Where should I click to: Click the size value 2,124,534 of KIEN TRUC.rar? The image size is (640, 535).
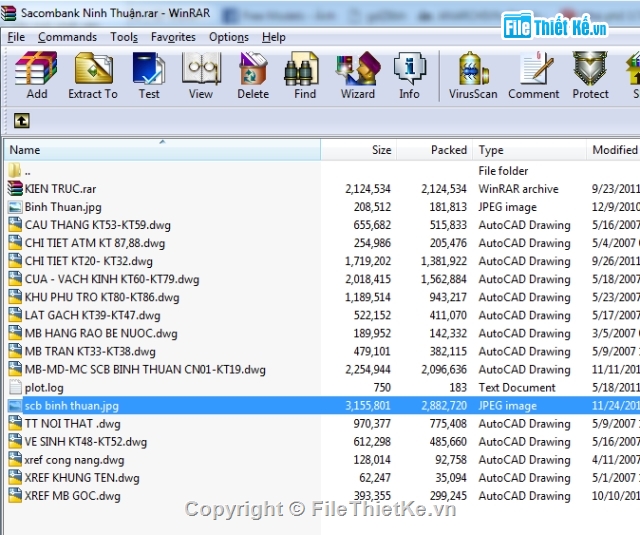(x=368, y=189)
